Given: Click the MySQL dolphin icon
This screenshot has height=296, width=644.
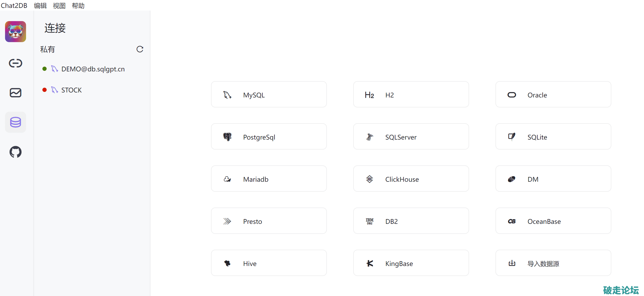Looking at the screenshot, I should (x=227, y=95).
